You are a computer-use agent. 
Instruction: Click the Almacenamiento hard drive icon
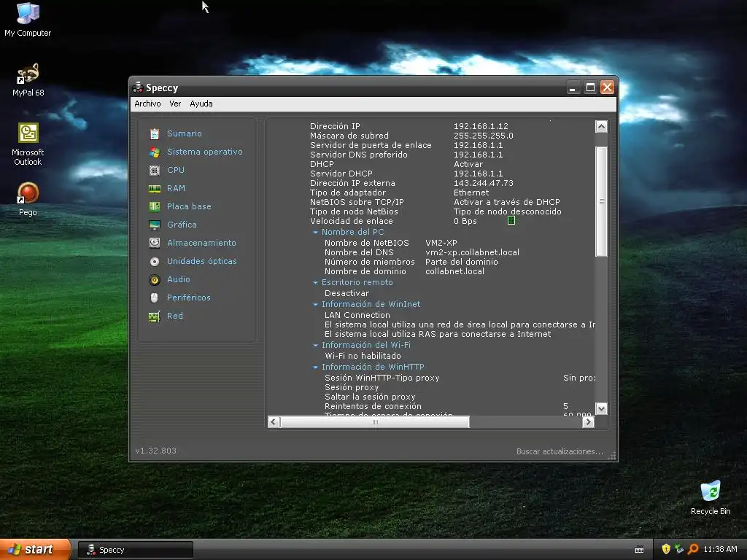[x=155, y=243]
